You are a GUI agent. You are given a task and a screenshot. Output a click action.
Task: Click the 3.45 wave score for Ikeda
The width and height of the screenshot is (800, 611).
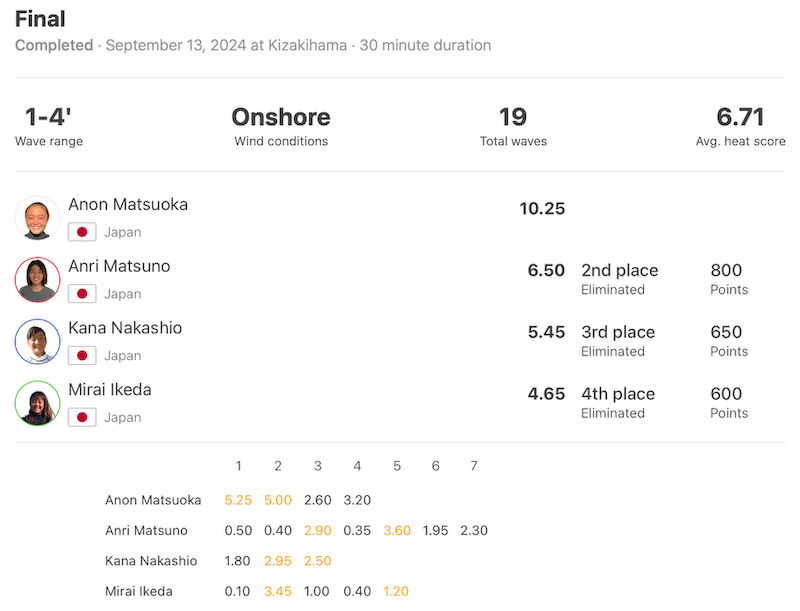(278, 591)
